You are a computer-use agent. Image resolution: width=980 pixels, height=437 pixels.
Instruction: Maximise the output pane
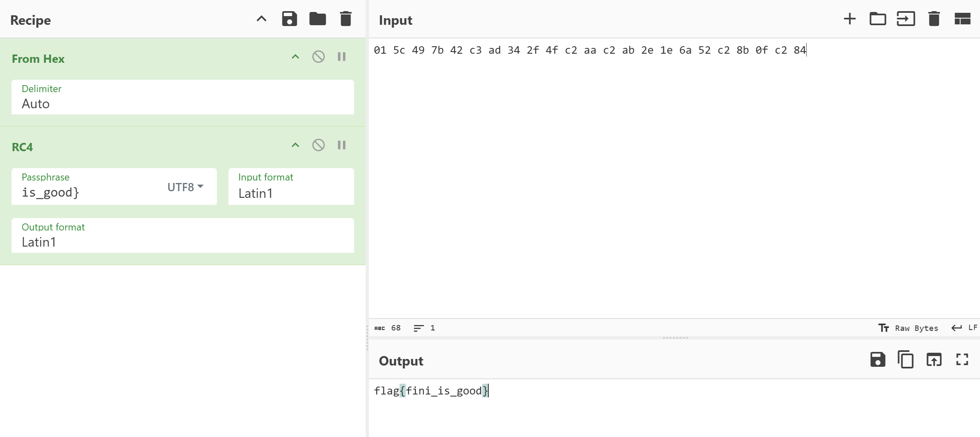tap(962, 360)
